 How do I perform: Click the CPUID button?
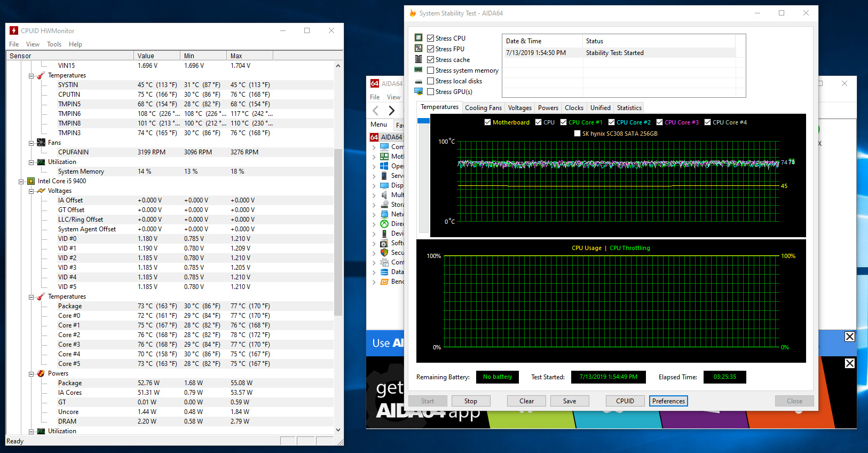tap(625, 401)
